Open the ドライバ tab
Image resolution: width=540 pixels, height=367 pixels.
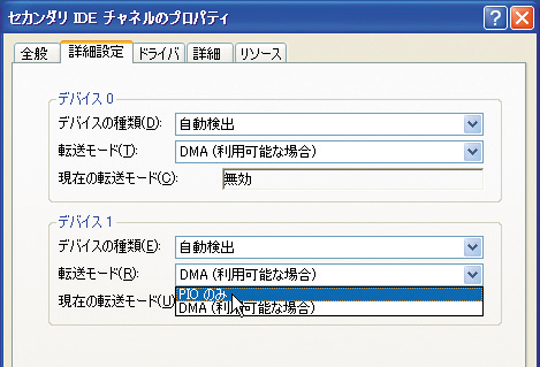click(159, 54)
